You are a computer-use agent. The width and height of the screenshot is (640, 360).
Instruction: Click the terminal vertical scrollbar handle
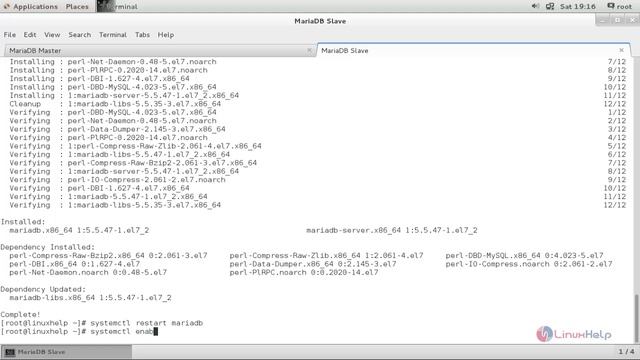(x=636, y=318)
